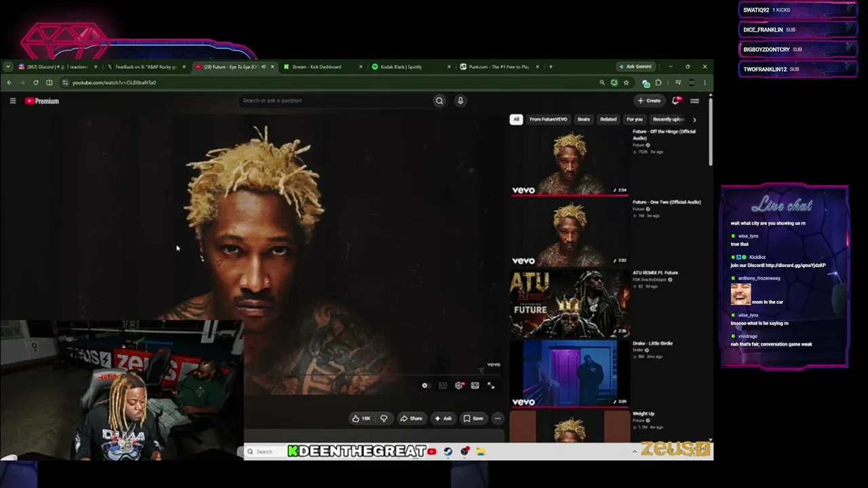
Task: Open the Discord link in live chat
Action: pyautogui.click(x=795, y=266)
